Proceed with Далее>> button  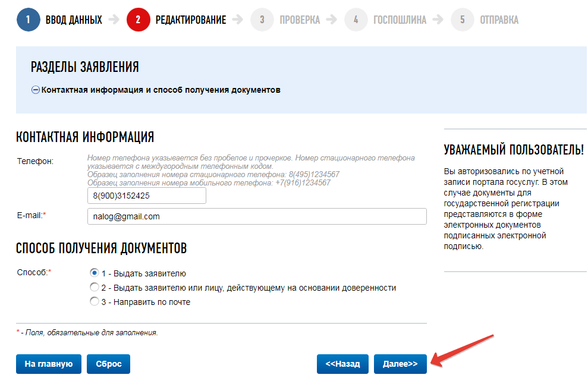click(x=400, y=364)
